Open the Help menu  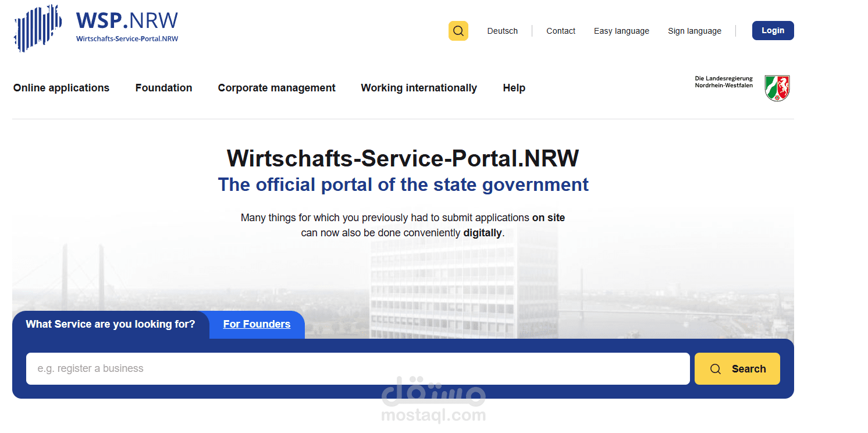pos(514,88)
